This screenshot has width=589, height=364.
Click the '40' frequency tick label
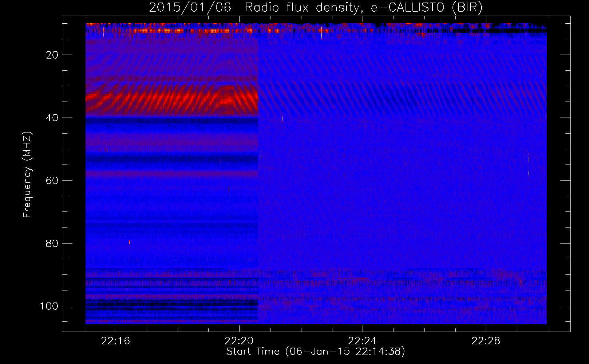[52, 118]
